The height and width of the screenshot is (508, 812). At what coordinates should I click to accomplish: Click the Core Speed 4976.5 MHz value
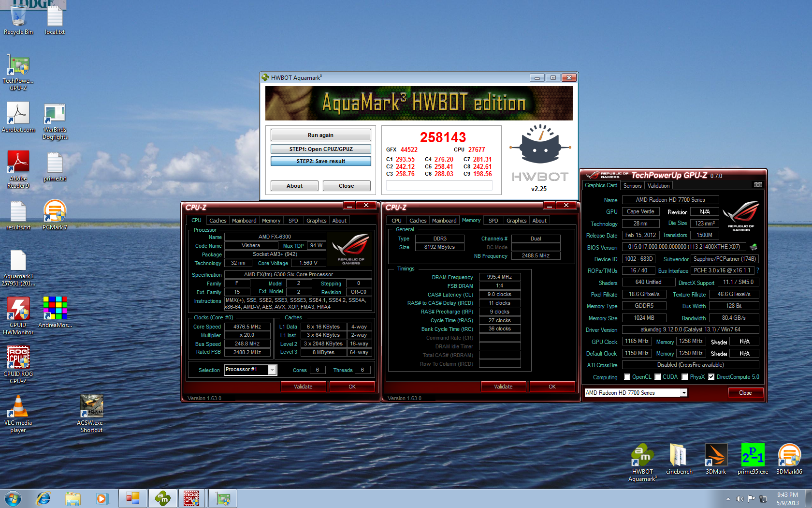click(x=247, y=327)
